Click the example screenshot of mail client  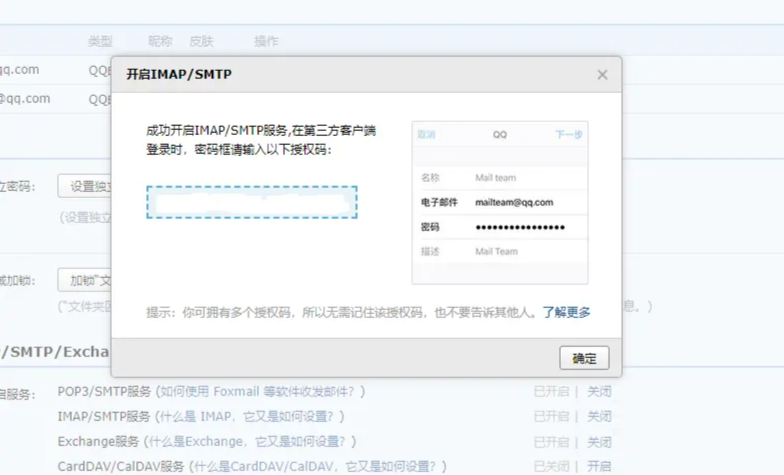pos(499,203)
